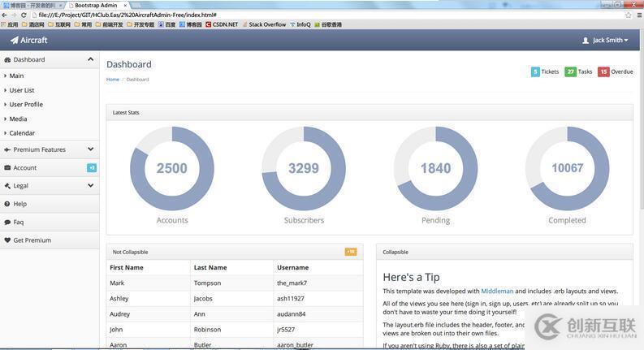The image size is (644, 350).
Task: Click the First Name column header
Action: (x=127, y=267)
